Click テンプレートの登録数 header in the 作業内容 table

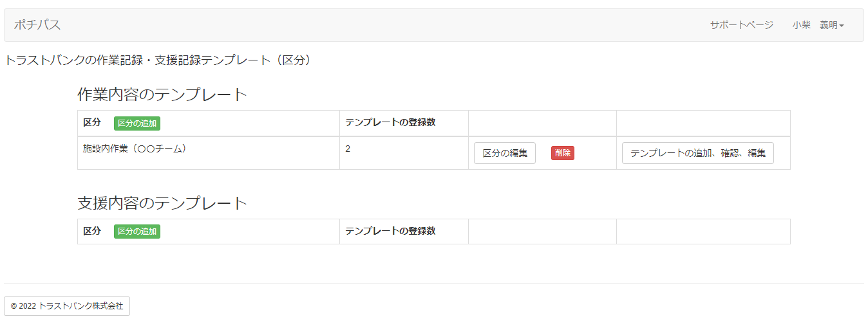(390, 123)
